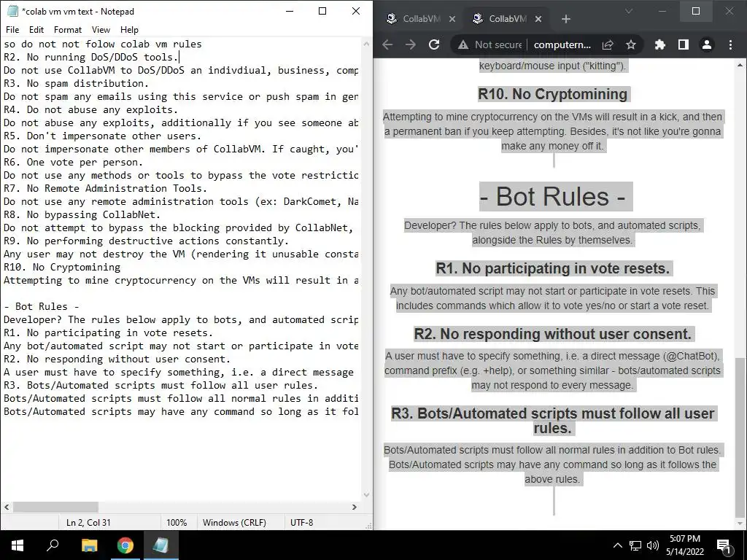Click the Not secure warning icon
Image resolution: width=747 pixels, height=560 pixels.
[x=463, y=44]
